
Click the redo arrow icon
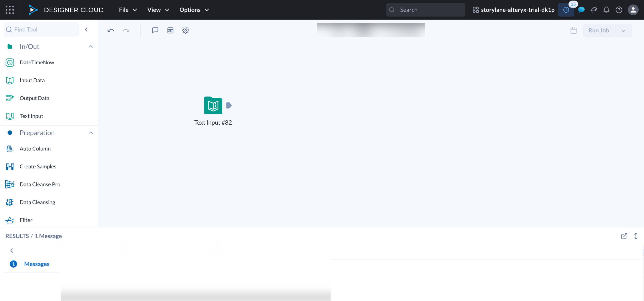pos(126,30)
